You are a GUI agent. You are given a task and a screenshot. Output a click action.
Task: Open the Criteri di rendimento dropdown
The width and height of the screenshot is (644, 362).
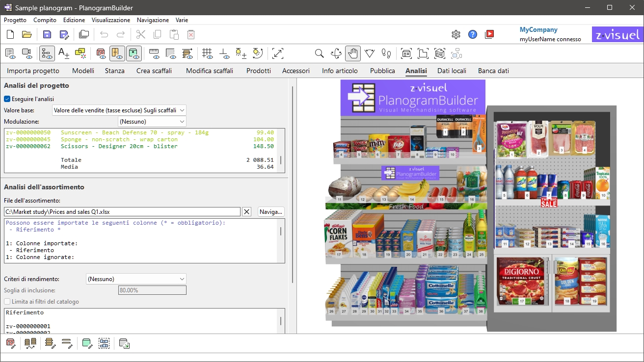pos(136,279)
